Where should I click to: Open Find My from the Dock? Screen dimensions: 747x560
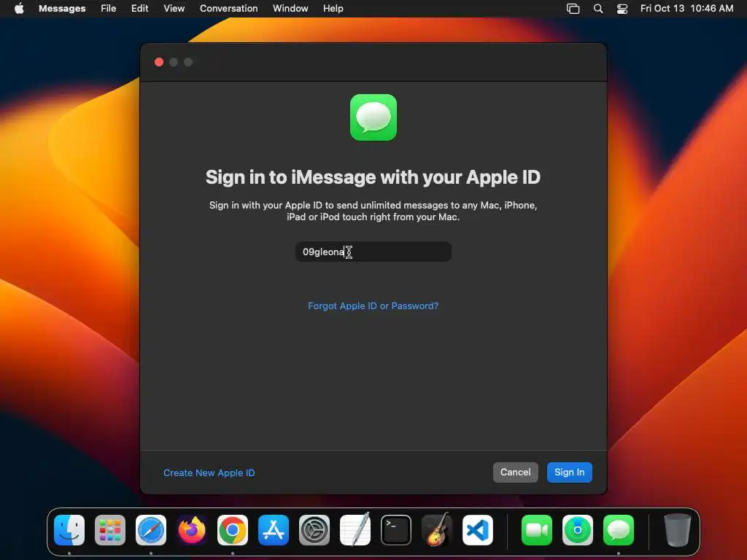tap(578, 529)
